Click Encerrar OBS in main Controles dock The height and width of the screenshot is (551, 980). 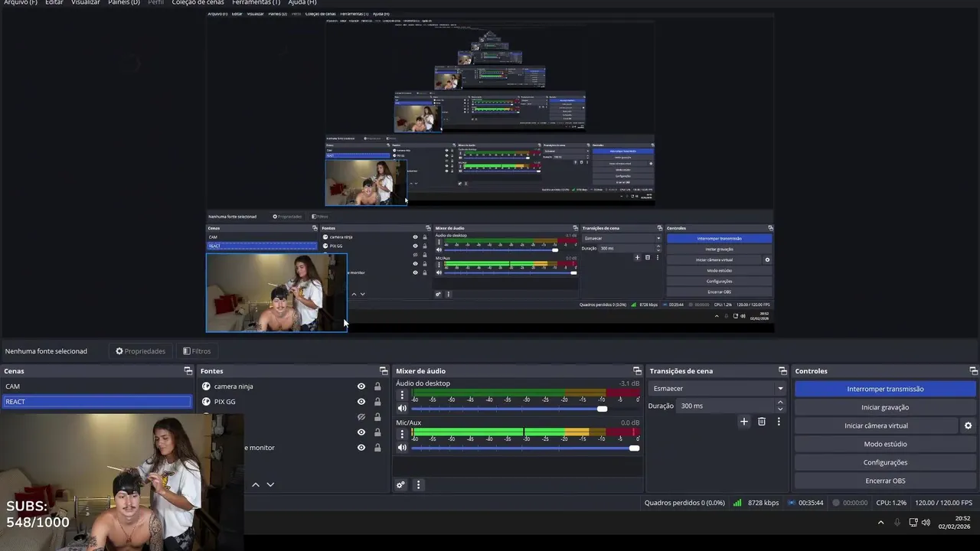pos(885,481)
